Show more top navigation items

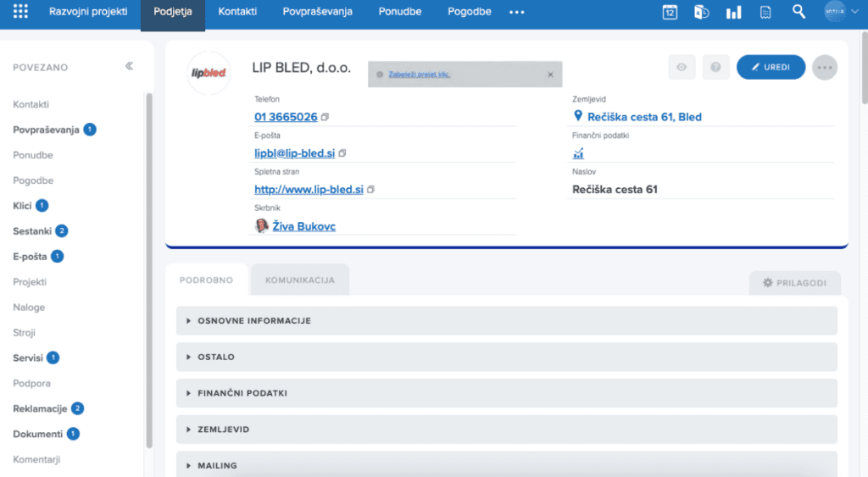(516, 12)
